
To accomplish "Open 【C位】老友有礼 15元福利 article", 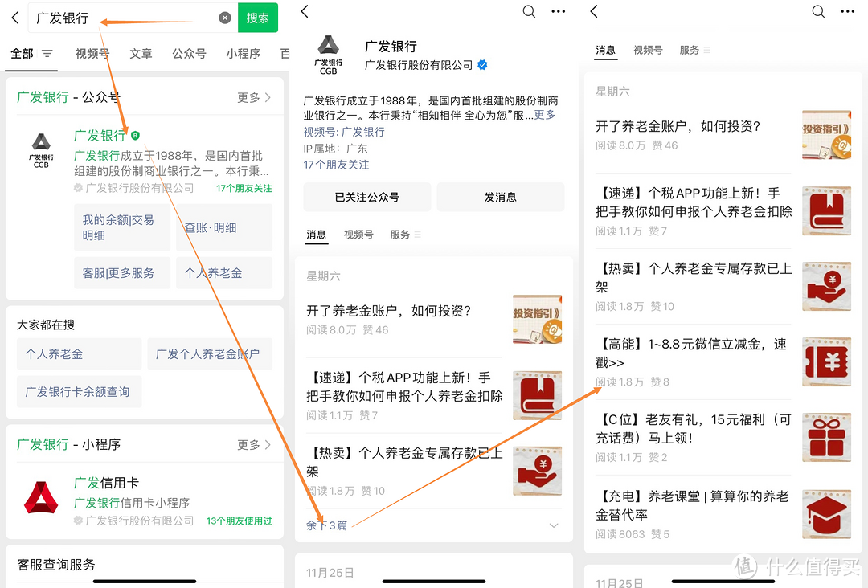I will 693,429.
